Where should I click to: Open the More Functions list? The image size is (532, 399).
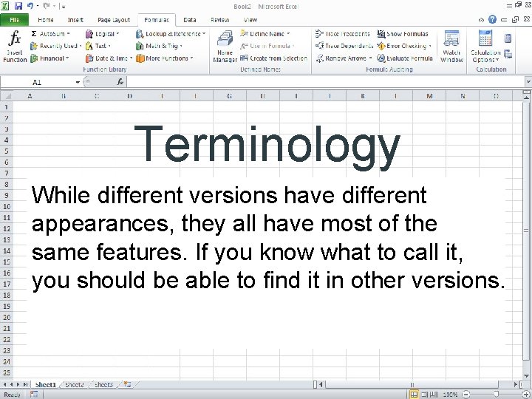165,58
